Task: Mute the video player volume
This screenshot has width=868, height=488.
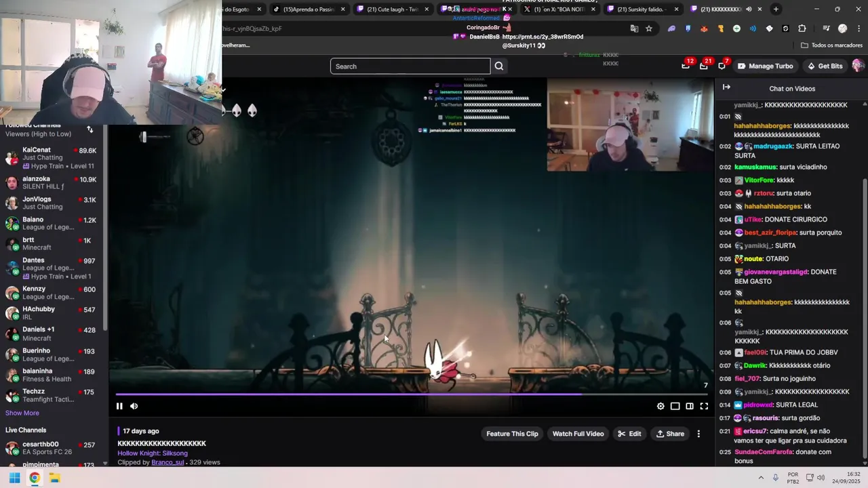Action: click(x=134, y=406)
